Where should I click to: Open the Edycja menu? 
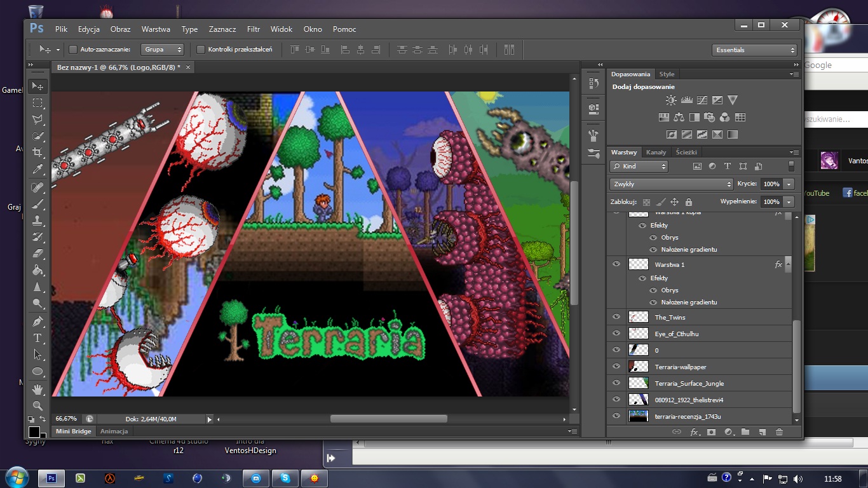[89, 29]
